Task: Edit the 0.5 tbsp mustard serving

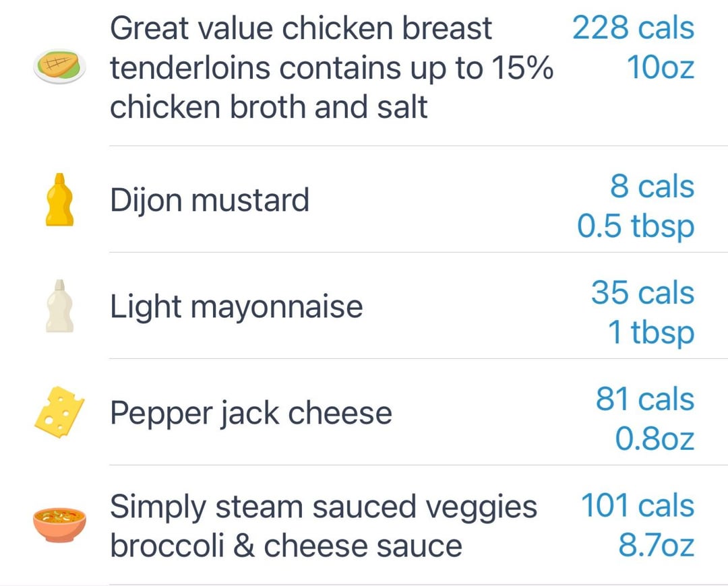Action: pyautogui.click(x=636, y=227)
